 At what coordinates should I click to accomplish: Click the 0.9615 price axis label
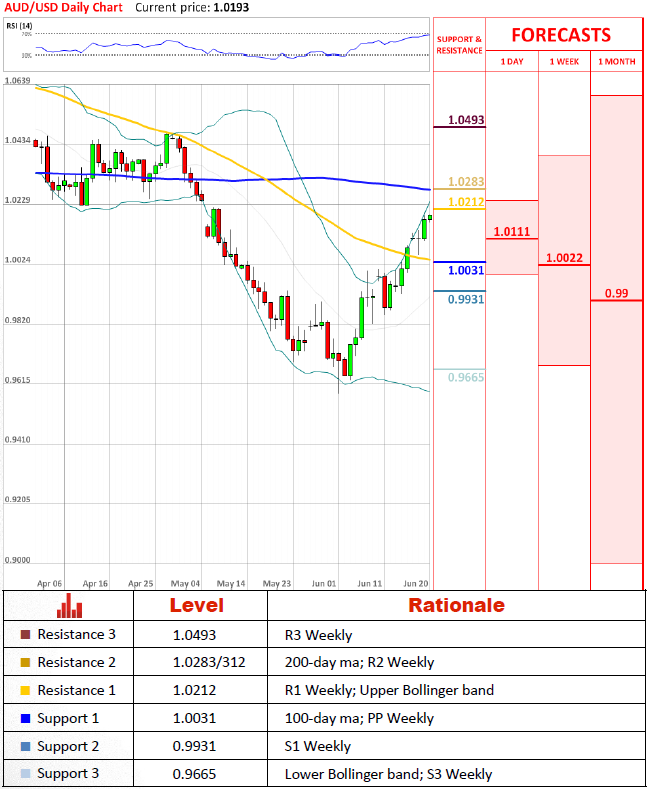tap(17, 380)
